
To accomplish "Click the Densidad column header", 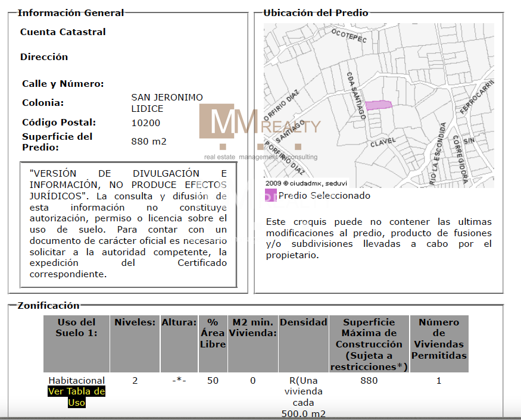I will [304, 322].
